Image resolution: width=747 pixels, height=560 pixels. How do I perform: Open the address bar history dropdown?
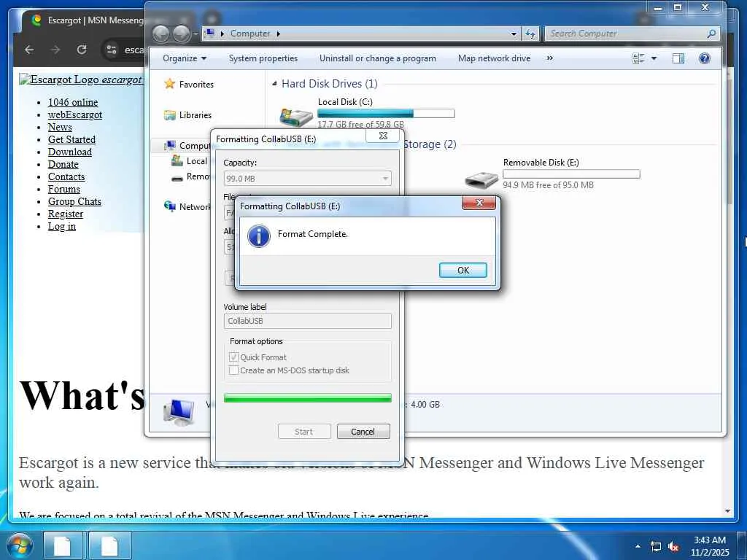514,34
